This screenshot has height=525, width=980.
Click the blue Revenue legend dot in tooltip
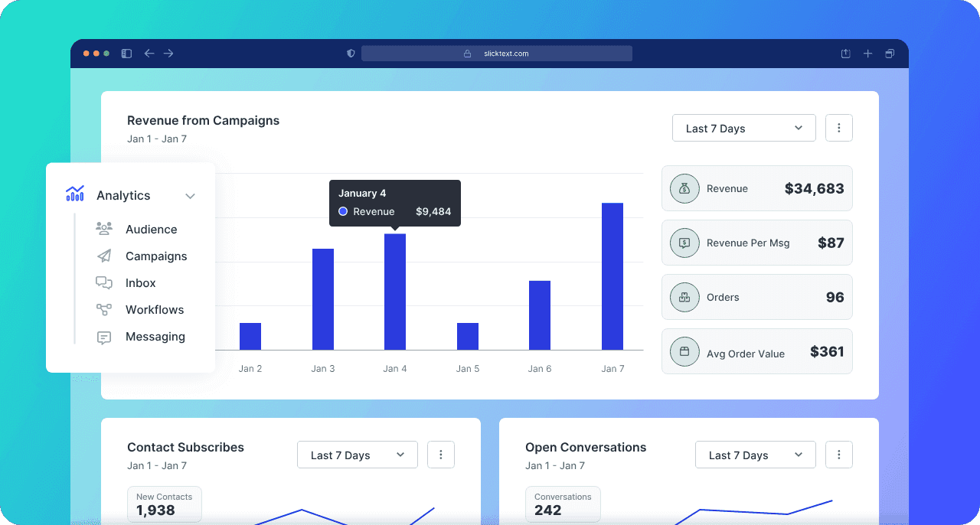click(343, 211)
